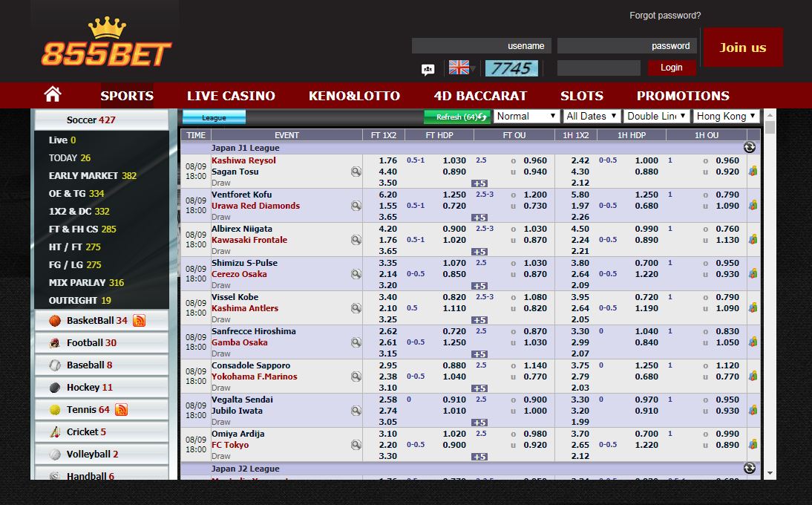This screenshot has height=505, width=812.
Task: Open match details magnifier for Kashiwa Reysol
Action: (356, 172)
